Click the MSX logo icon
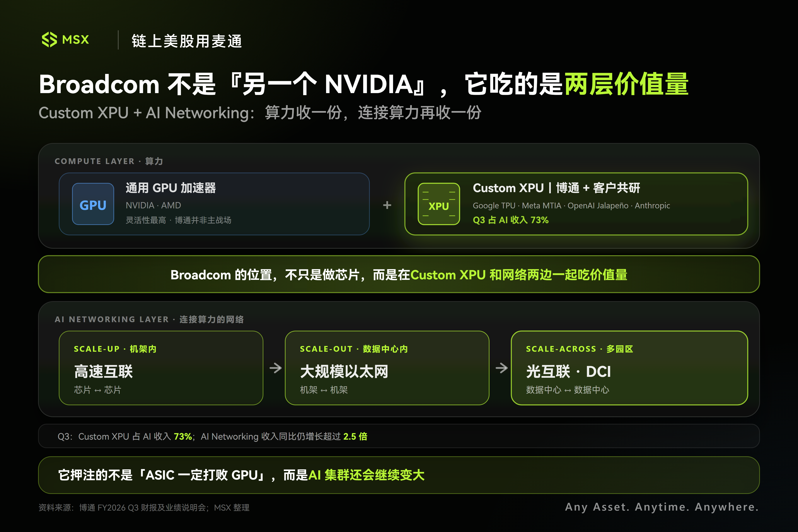The width and height of the screenshot is (798, 532). 49,40
